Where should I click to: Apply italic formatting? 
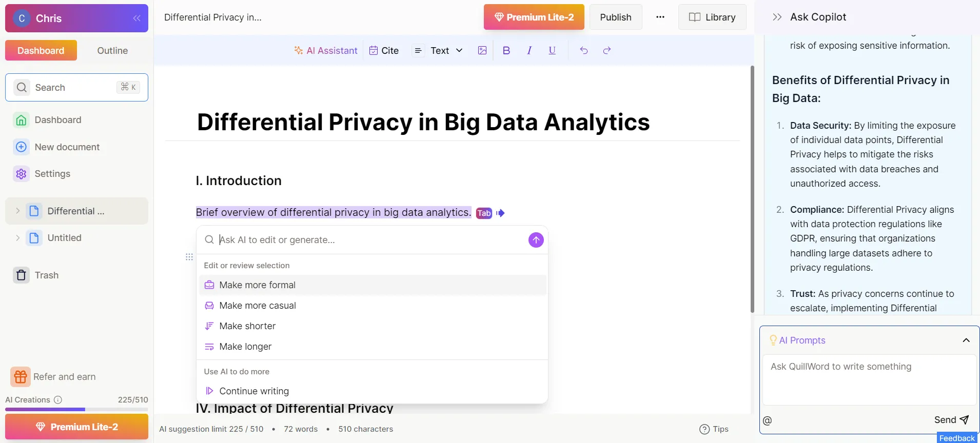pos(529,50)
